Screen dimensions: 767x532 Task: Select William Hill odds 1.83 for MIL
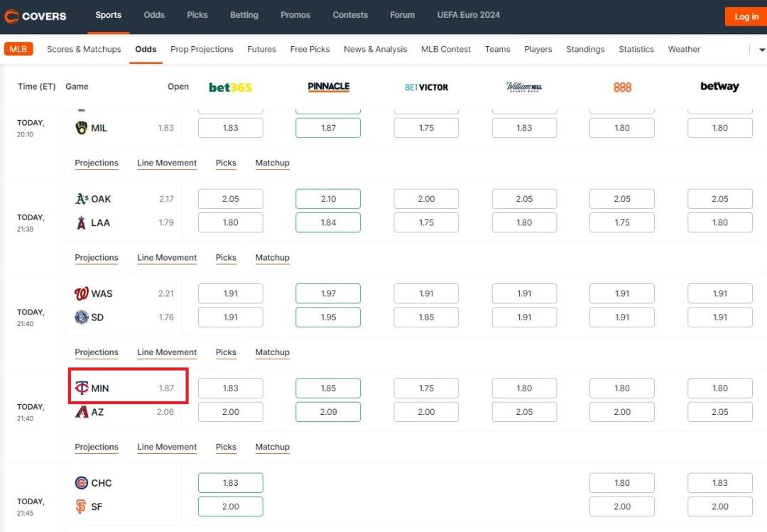tap(524, 128)
